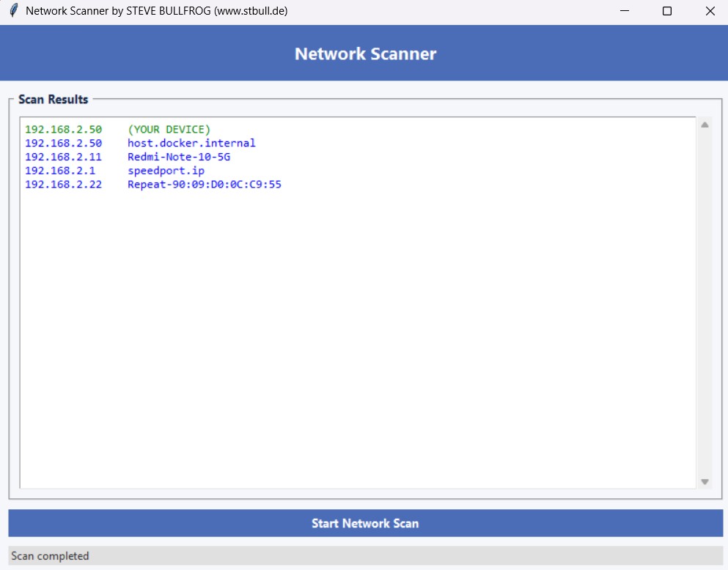Screen dimensions: 728x570
Task: Click the Scan Results group label
Action: [x=54, y=99]
